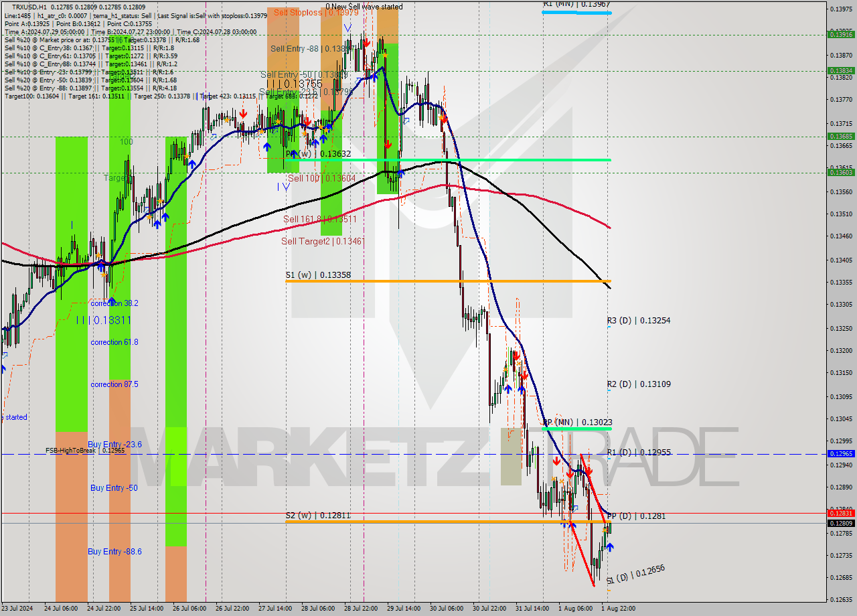Select the 'PP (w) | 0.13632' pivot label
Image resolution: width=857 pixels, height=616 pixels.
[x=318, y=153]
